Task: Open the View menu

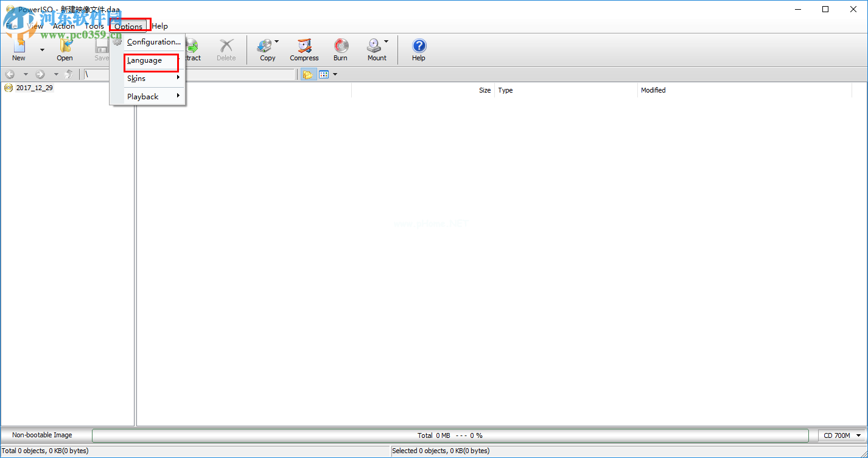Action: pyautogui.click(x=35, y=26)
